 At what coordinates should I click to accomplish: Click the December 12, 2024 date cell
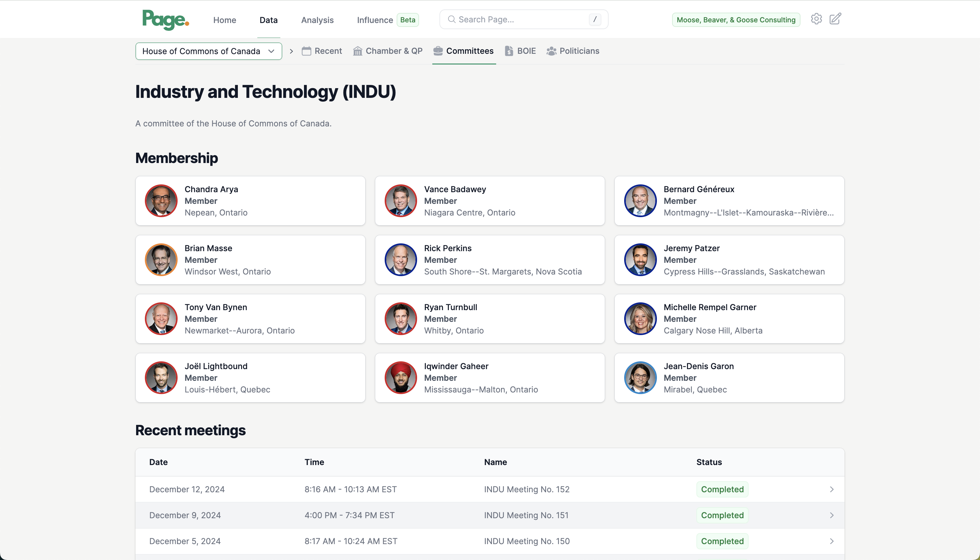187,489
